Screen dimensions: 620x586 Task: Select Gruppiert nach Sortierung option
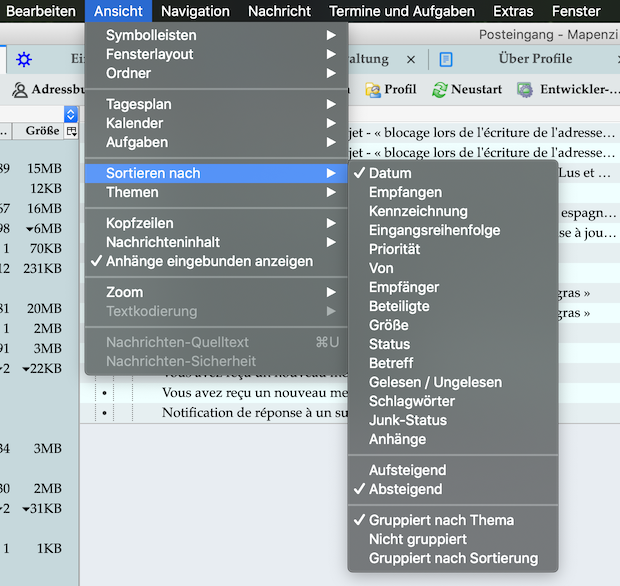click(x=453, y=558)
